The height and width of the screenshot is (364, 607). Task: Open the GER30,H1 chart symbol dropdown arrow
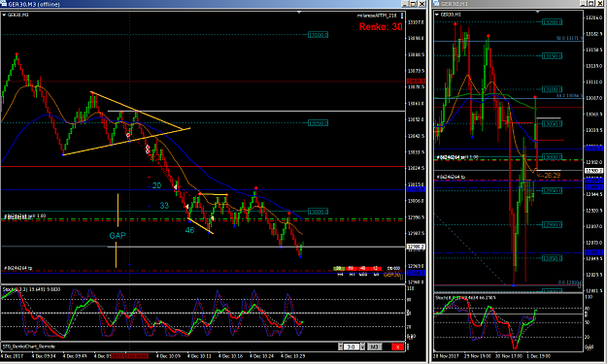[x=437, y=15]
